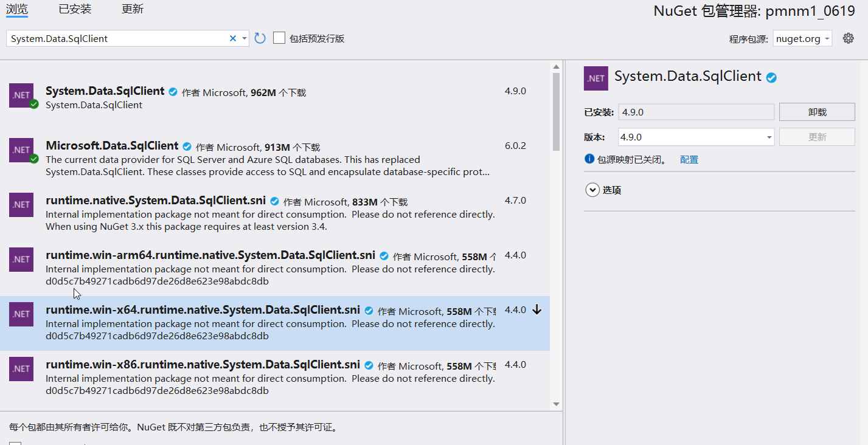This screenshot has width=868, height=445.
Task: Click verified badge of runtime.win-x86 package
Action: point(369,365)
